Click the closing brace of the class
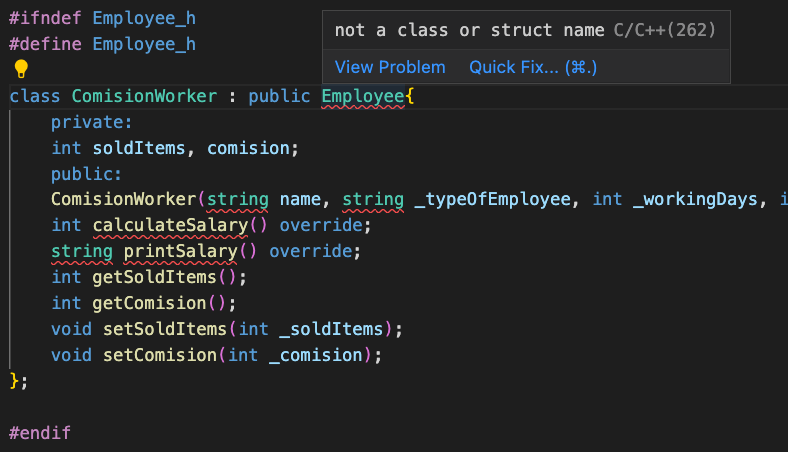This screenshot has height=452, width=788. coord(14,381)
